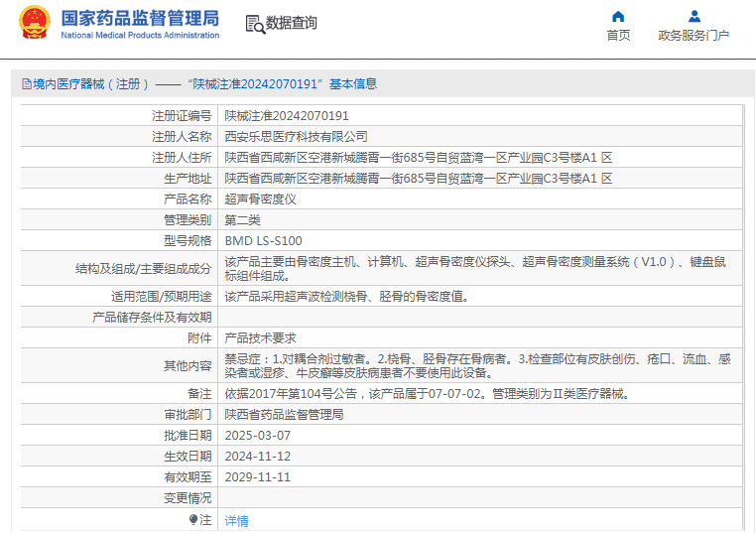Click the 生效日期 row label
Viewport: 756px width, 533px height.
click(188, 457)
